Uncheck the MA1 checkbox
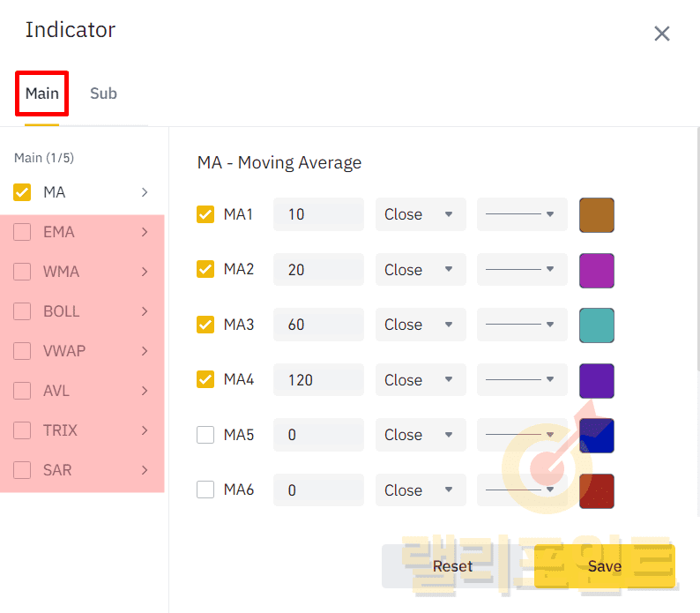 point(205,214)
